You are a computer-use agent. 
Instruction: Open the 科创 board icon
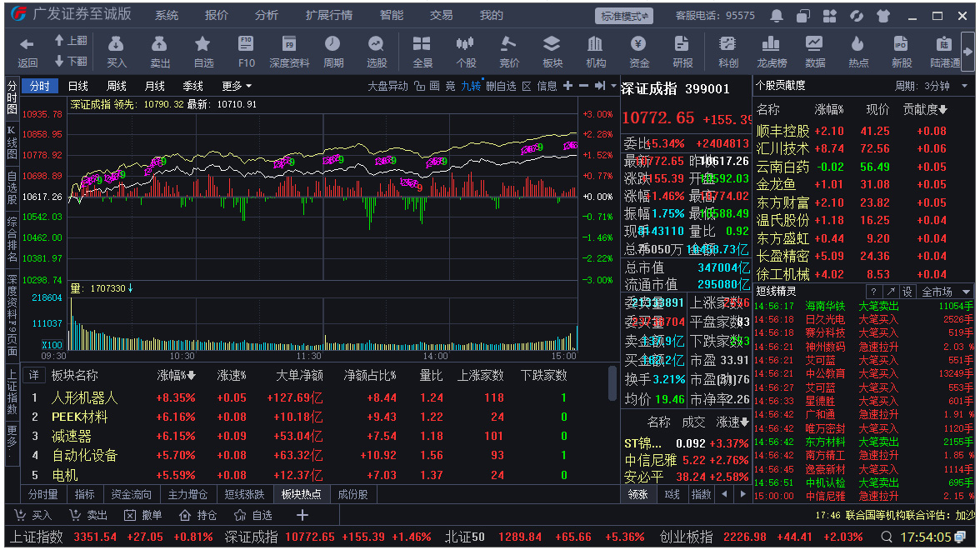(726, 50)
